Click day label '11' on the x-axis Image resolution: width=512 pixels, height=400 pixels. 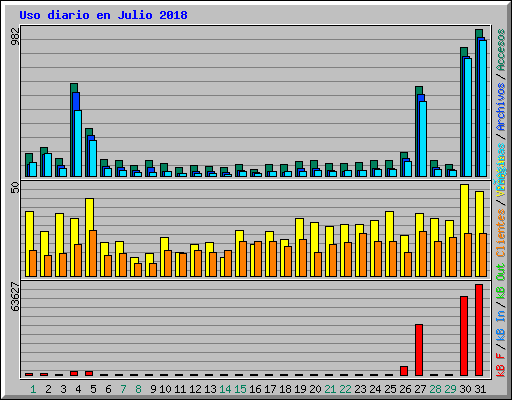point(180,389)
